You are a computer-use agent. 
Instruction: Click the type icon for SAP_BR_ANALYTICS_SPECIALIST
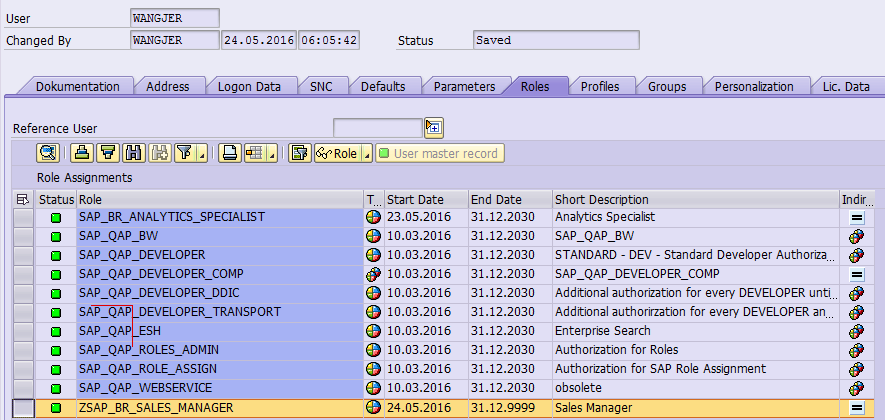(x=373, y=217)
